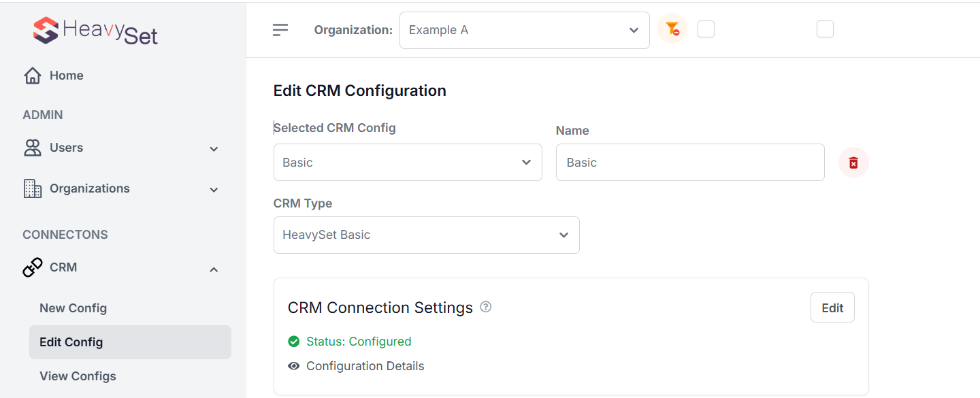The image size is (980, 398).
Task: Click the Edit button for connection settings
Action: click(x=832, y=308)
